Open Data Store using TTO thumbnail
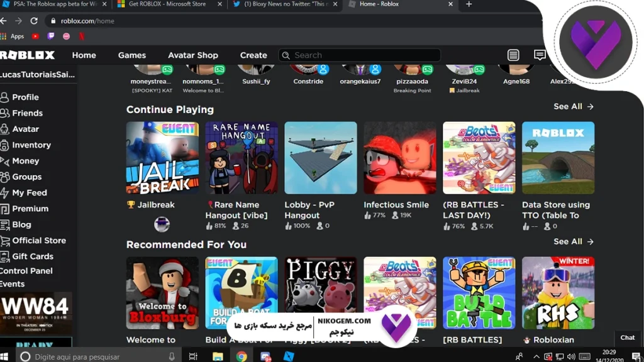This screenshot has width=644, height=362. [x=558, y=158]
